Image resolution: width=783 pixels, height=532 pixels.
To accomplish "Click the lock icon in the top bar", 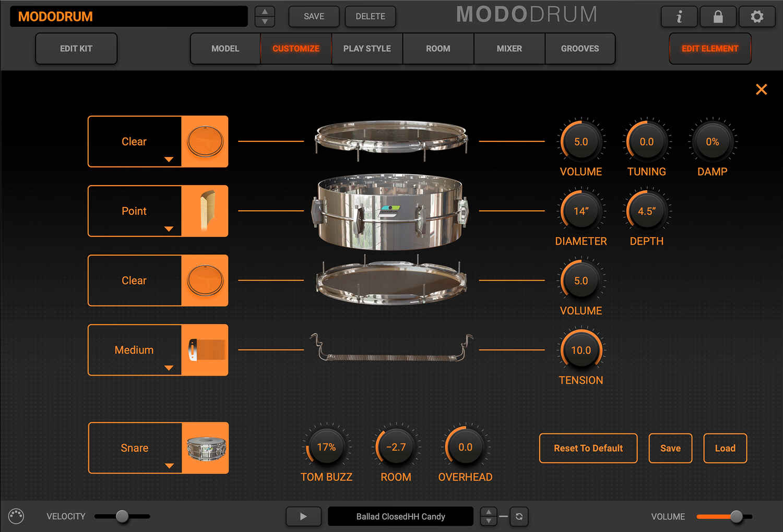I will [718, 16].
